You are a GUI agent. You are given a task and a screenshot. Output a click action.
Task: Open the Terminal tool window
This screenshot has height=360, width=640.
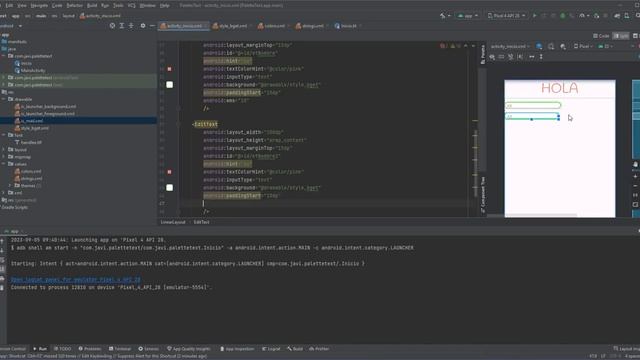tap(120, 349)
